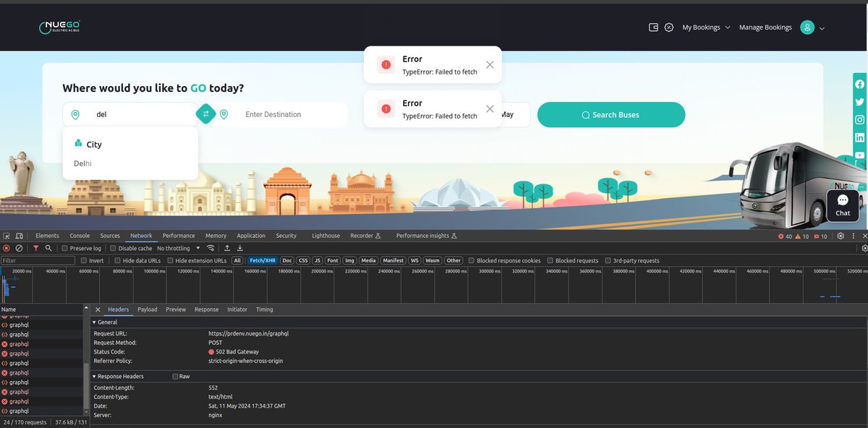868x428 pixels.
Task: Click the 10 warnings counter in DevTools
Action: [x=803, y=236]
